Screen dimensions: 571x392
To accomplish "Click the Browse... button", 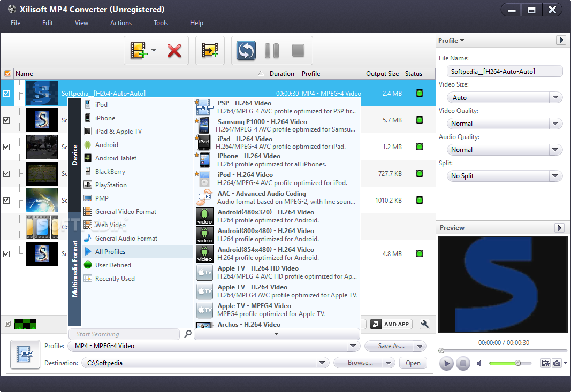I will 358,363.
